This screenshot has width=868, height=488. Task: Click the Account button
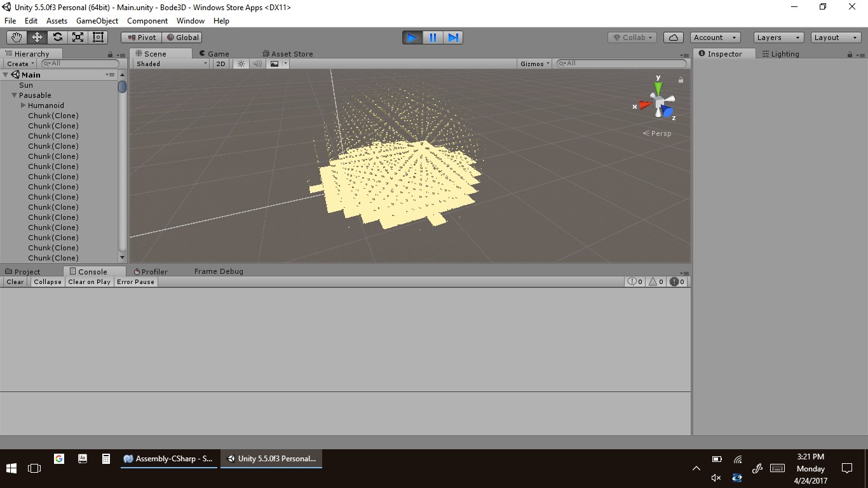(715, 37)
